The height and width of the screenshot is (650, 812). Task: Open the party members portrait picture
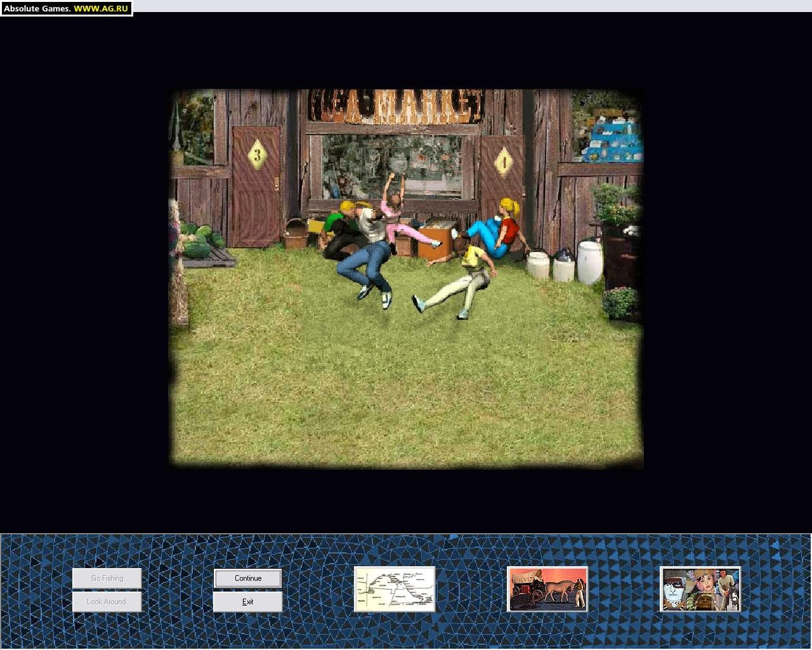click(700, 589)
